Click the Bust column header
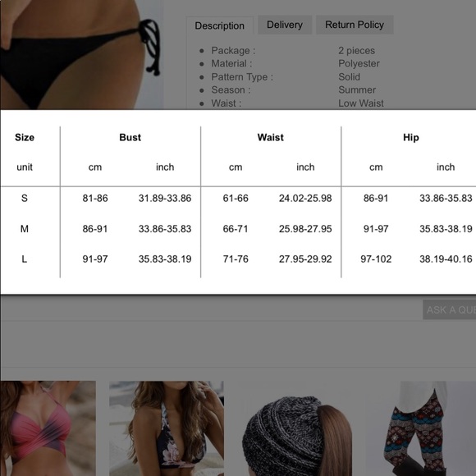Image resolution: width=476 pixels, height=476 pixels. pos(130,137)
